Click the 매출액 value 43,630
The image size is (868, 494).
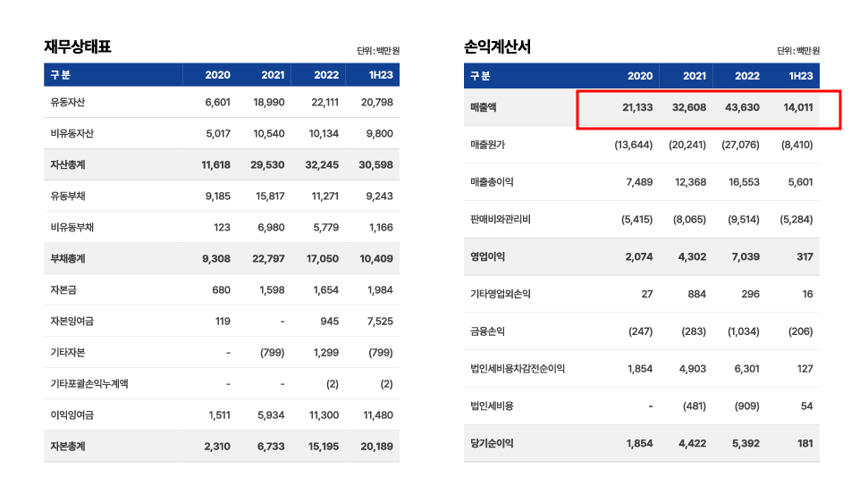[742, 107]
